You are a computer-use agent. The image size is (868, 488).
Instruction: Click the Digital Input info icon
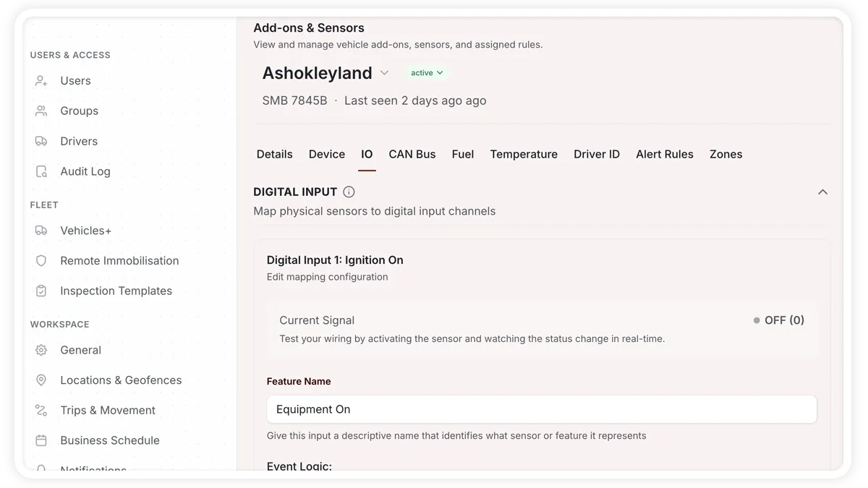point(349,192)
